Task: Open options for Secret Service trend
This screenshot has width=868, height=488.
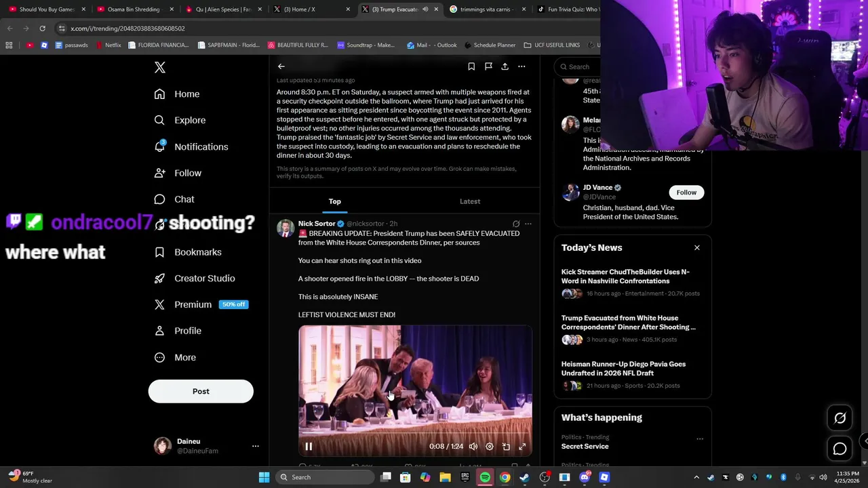Action: [x=700, y=439]
